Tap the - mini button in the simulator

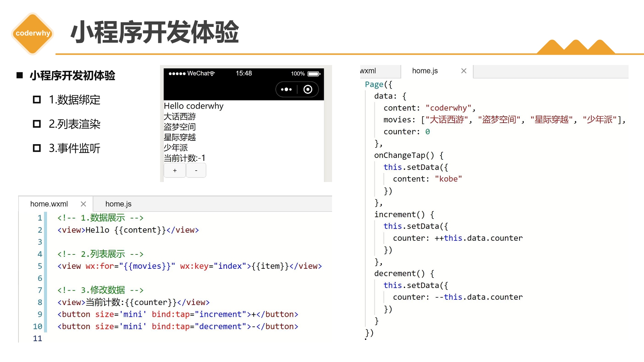[x=196, y=170]
